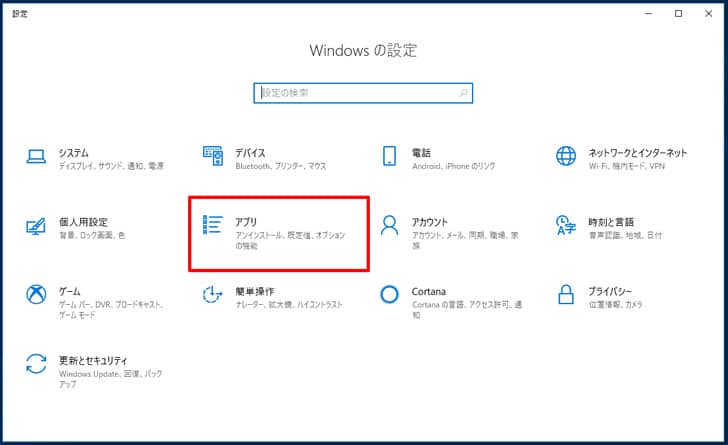
Task: Open the Cortana title text
Action: (429, 291)
